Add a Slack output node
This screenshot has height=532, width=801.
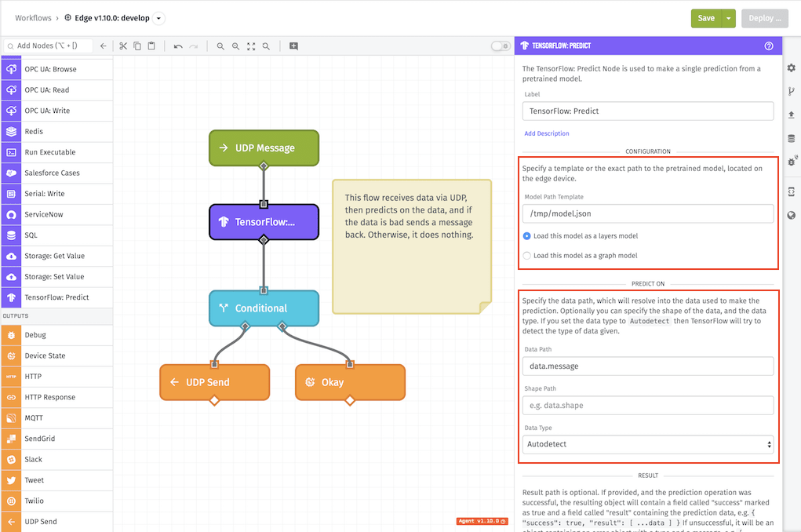(x=56, y=460)
